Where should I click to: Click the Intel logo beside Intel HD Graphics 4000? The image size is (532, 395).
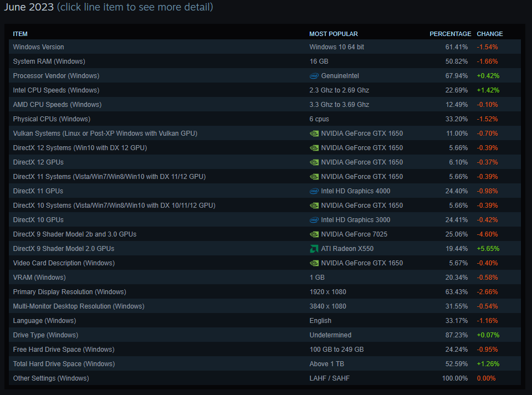point(314,191)
